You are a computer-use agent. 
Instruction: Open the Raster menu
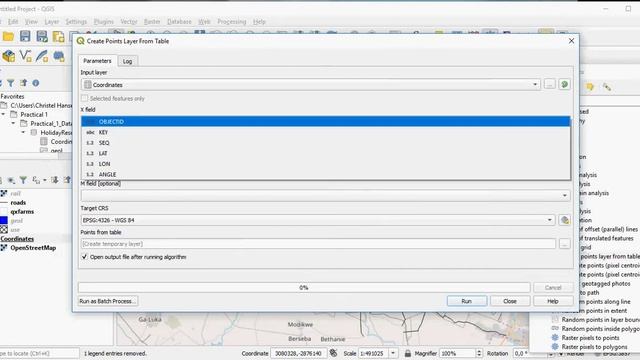(152, 22)
